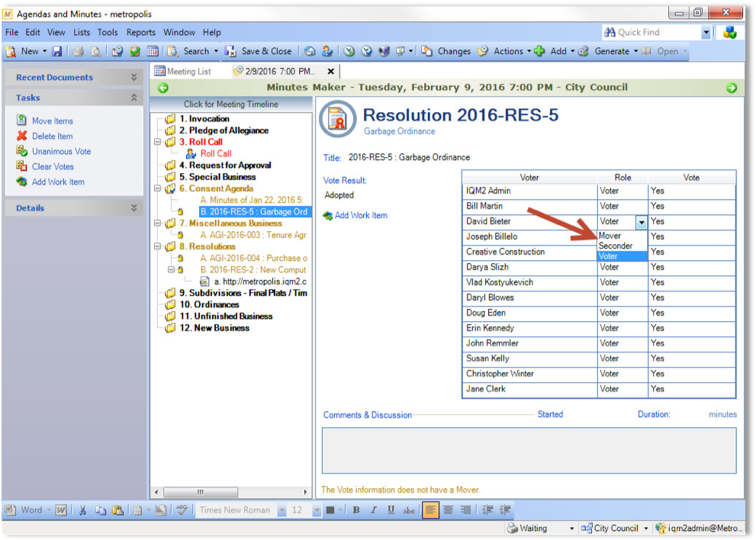Collapse the Tasks panel

coord(134,98)
